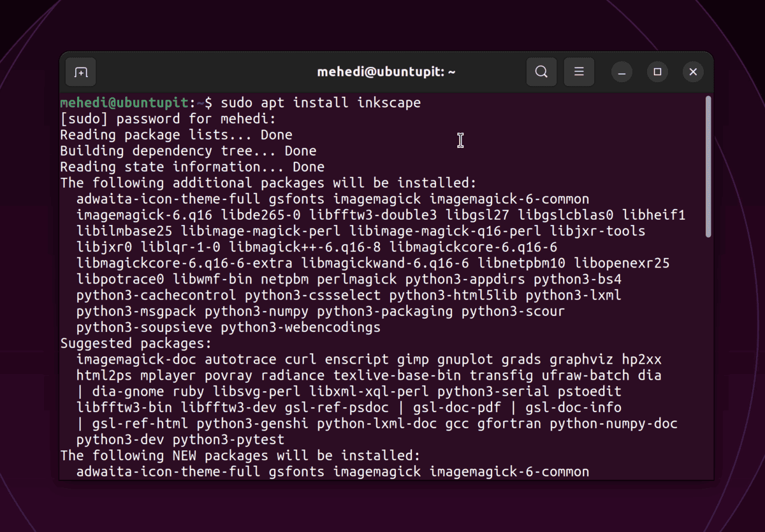This screenshot has width=765, height=532.
Task: Click the package name python3-lxml
Action: [574, 295]
